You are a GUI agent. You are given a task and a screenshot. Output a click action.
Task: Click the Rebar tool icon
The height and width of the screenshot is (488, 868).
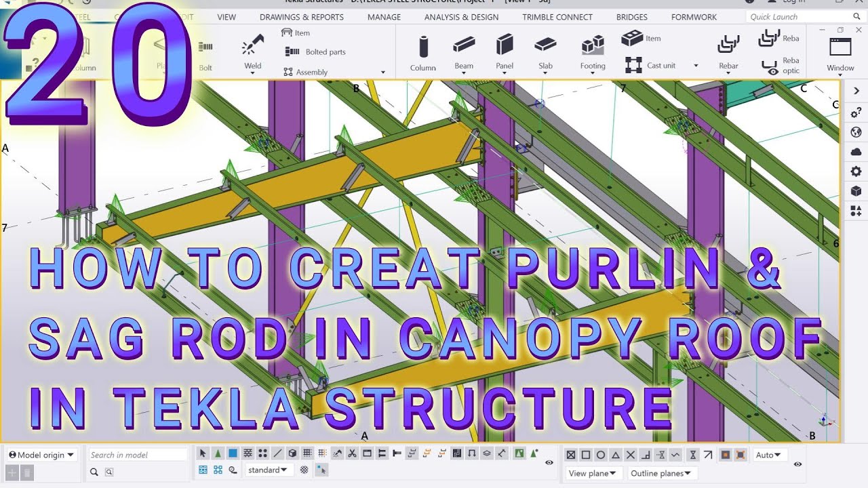point(728,45)
